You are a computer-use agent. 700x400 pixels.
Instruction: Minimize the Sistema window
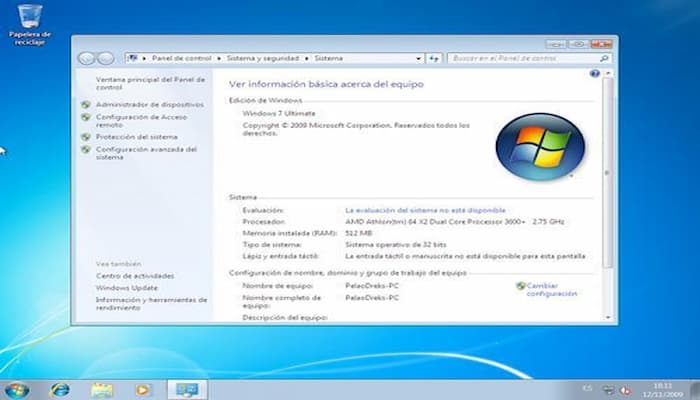[x=556, y=44]
